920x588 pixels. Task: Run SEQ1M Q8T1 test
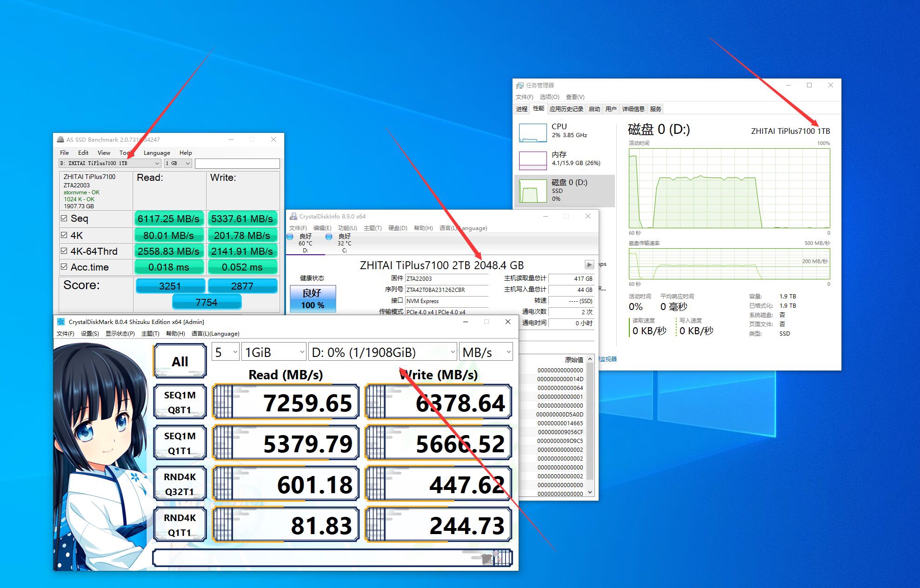[180, 402]
